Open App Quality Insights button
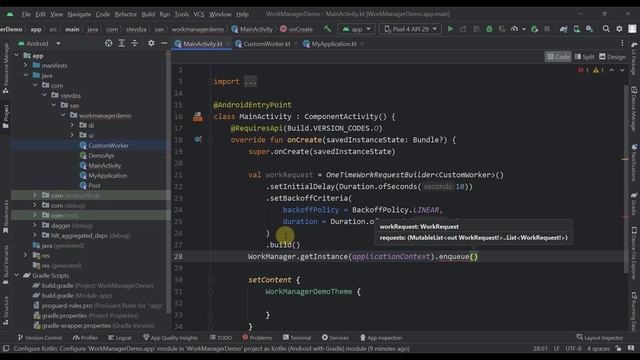640x360 pixels. [x=170, y=338]
